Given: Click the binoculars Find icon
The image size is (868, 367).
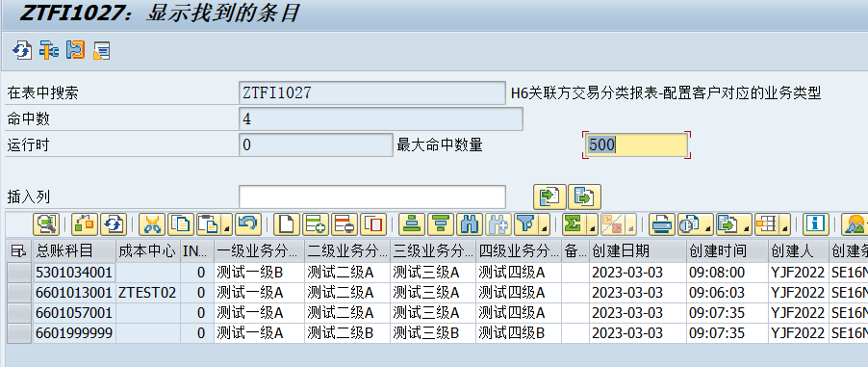Looking at the screenshot, I should click(470, 224).
